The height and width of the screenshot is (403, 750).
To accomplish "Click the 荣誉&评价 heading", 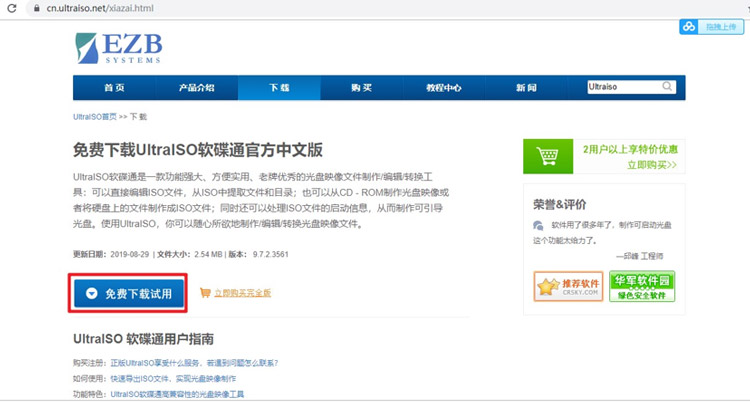I will (x=560, y=205).
